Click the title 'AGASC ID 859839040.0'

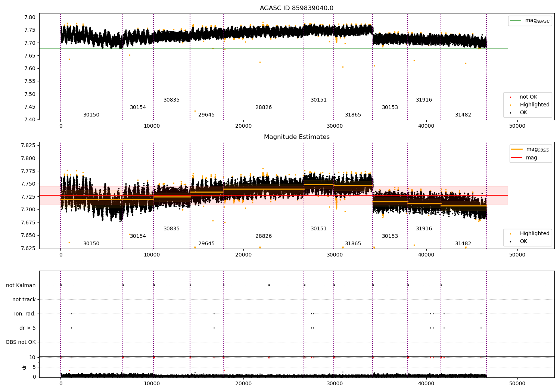[x=296, y=8]
